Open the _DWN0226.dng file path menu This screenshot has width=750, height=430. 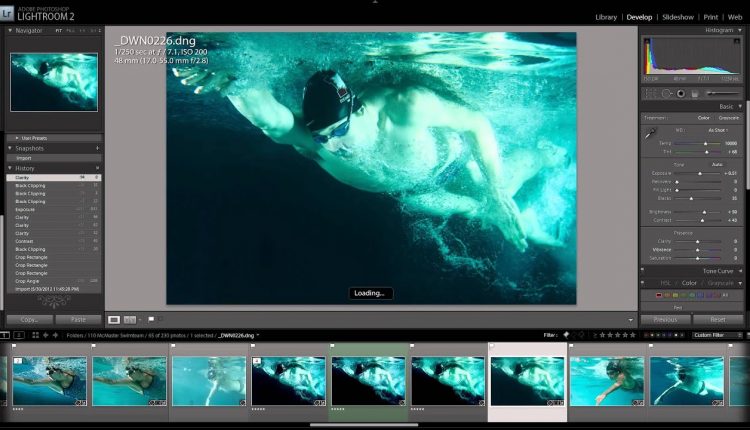point(239,335)
